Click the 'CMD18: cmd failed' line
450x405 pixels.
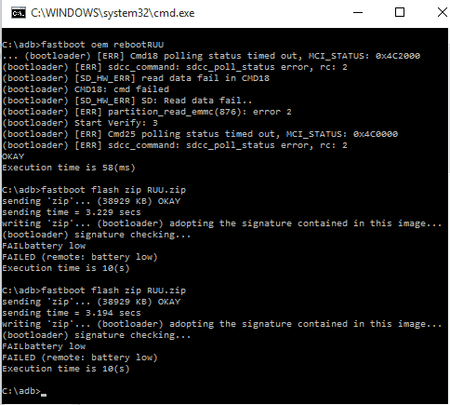[x=86, y=89]
